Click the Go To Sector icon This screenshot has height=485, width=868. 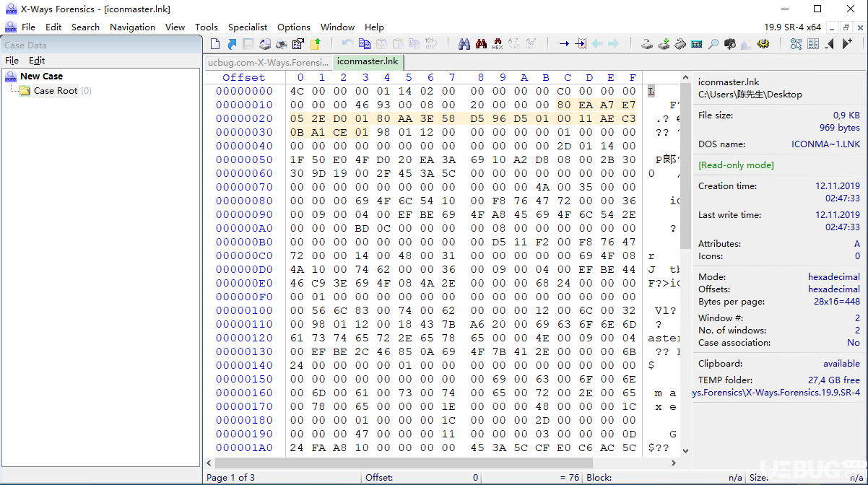click(x=581, y=44)
